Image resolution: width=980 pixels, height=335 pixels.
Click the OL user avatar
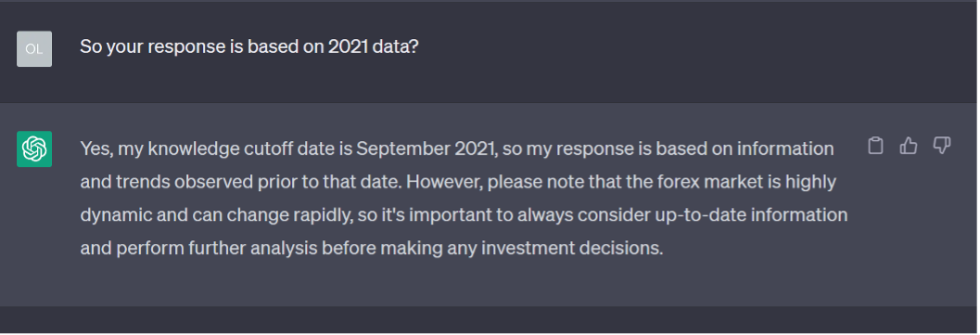(34, 49)
